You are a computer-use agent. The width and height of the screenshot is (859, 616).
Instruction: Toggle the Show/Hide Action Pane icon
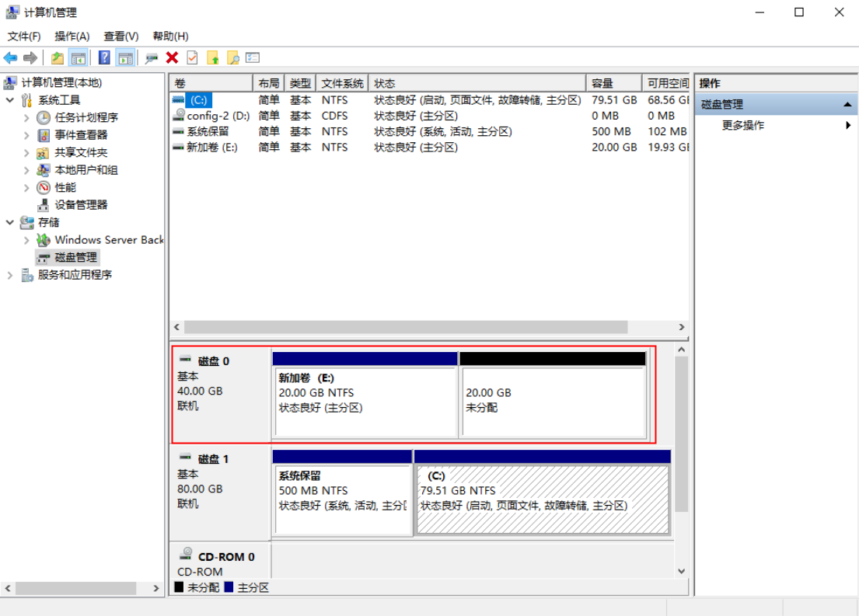(x=124, y=57)
